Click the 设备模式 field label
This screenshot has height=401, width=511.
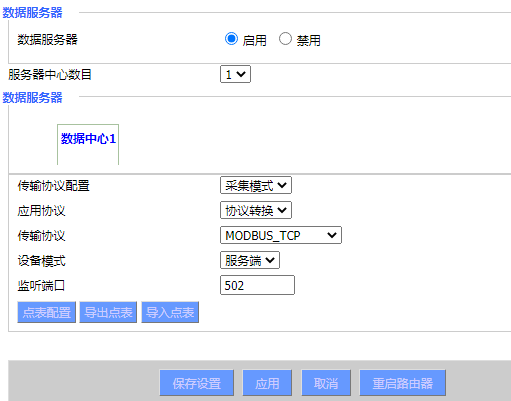click(42, 261)
